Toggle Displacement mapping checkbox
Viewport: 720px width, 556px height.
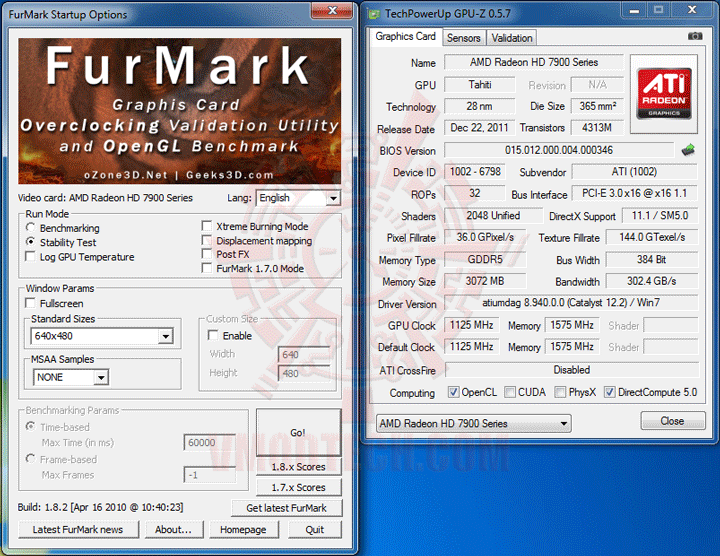pyautogui.click(x=207, y=240)
